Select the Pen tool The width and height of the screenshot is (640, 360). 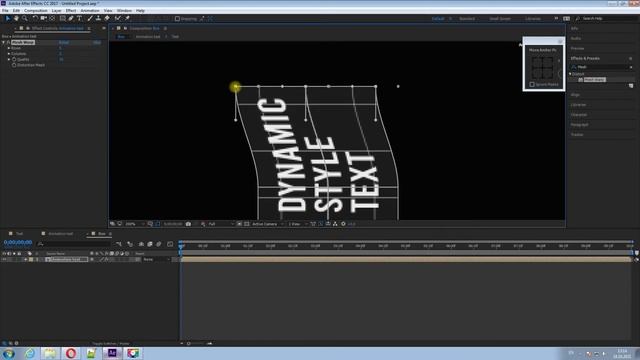tap(71, 18)
